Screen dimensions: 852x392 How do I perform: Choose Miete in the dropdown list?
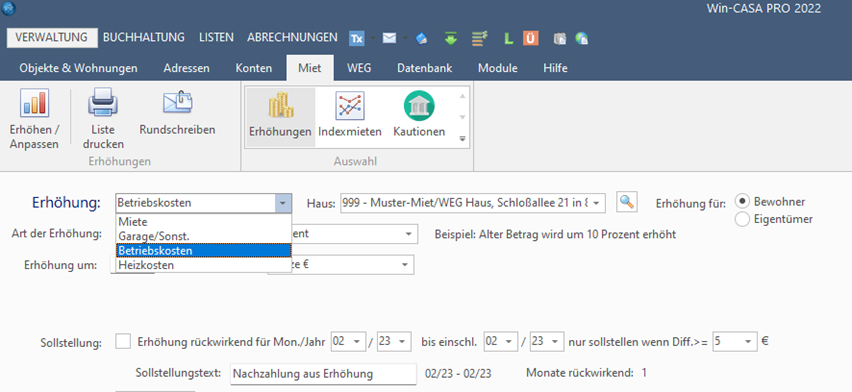(x=204, y=222)
